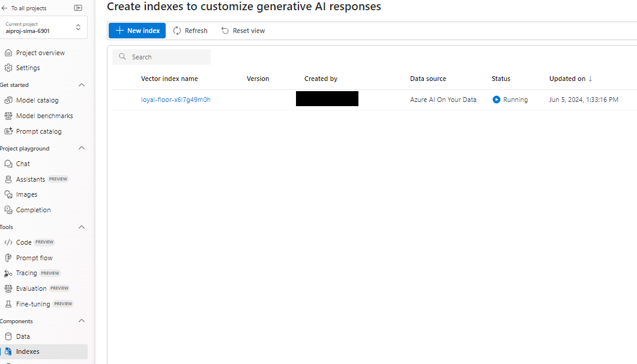Click the Prompt catalog icon

point(8,131)
